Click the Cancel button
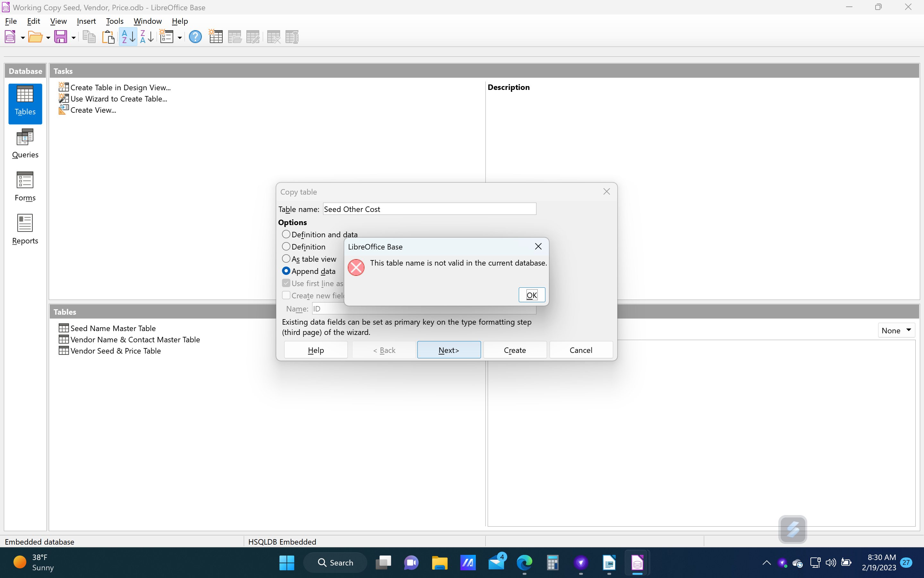This screenshot has height=578, width=924. [581, 350]
